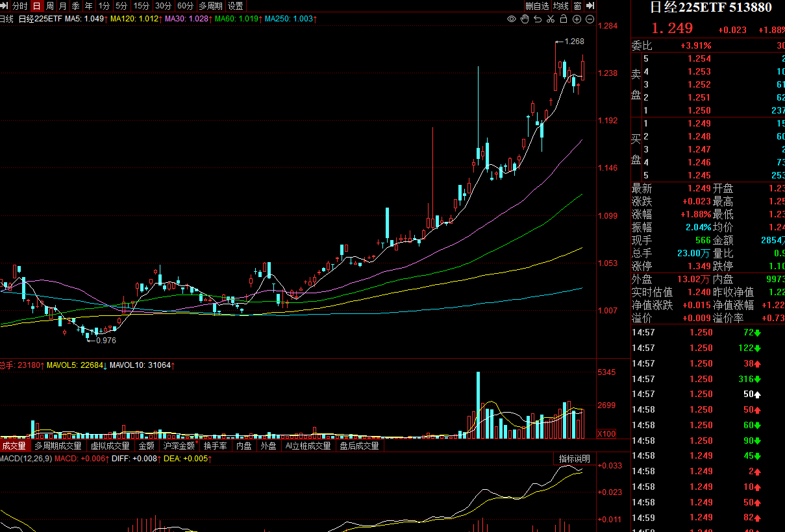
Task: Select the hand pan tool icon
Action: click(x=525, y=19)
